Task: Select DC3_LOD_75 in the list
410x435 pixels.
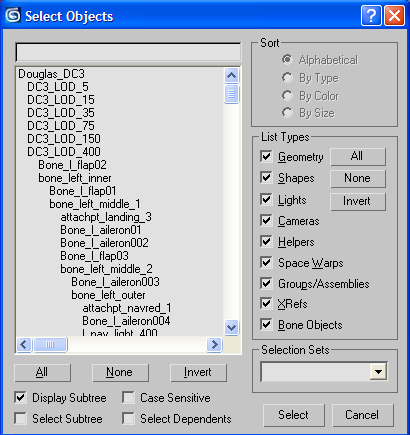Action: point(61,126)
